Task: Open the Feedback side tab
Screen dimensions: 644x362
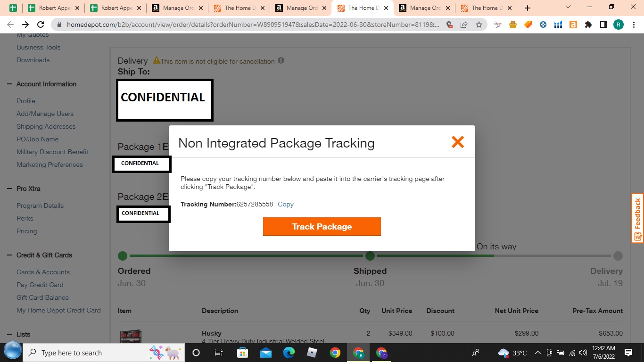Action: (x=638, y=218)
